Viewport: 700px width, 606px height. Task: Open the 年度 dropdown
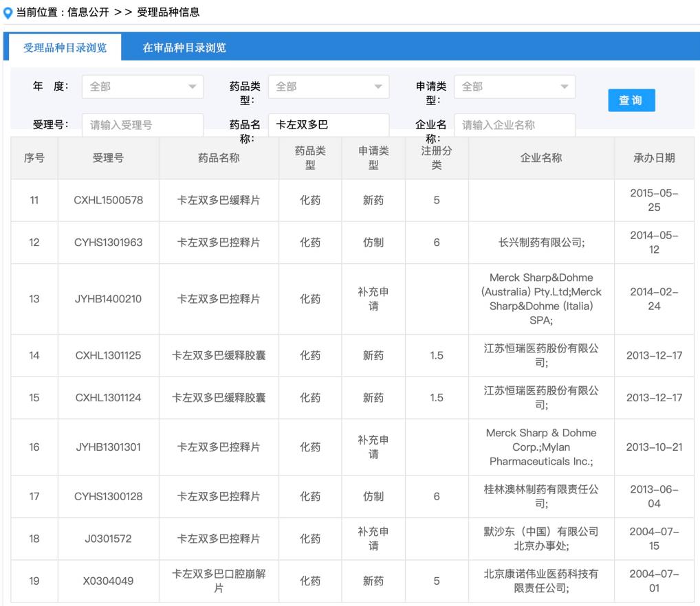[x=142, y=87]
